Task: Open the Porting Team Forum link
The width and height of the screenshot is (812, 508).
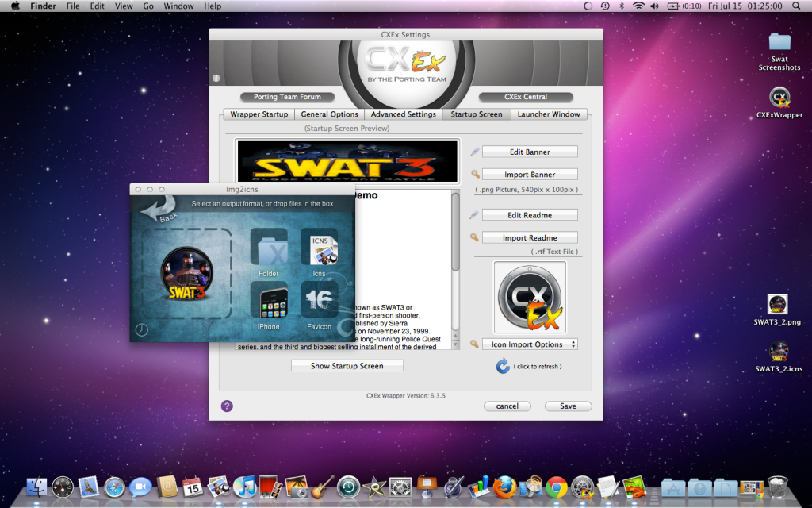Action: [x=287, y=97]
